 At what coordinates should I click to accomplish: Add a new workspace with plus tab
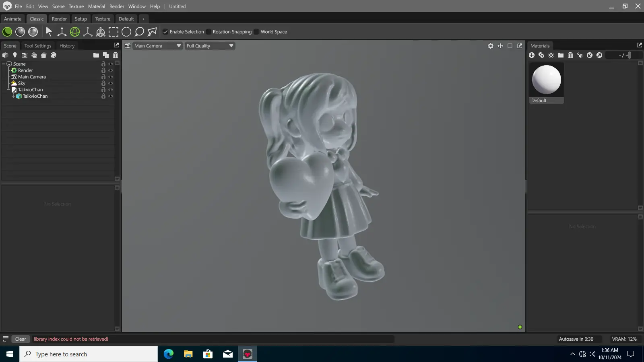(144, 19)
